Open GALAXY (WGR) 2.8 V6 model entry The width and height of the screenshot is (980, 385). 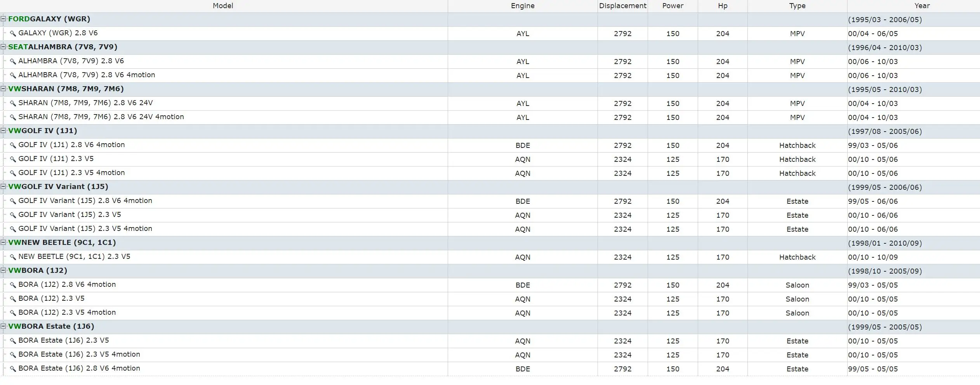point(58,33)
